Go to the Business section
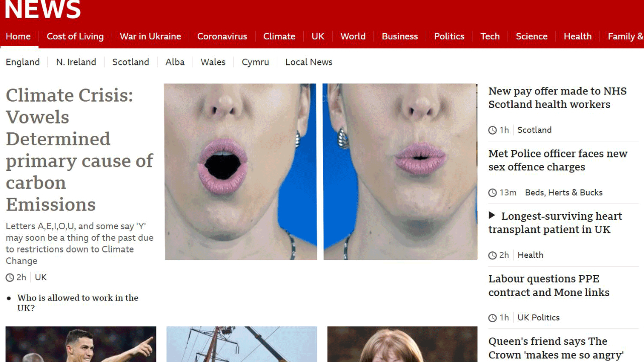This screenshot has width=644, height=362. tap(400, 36)
